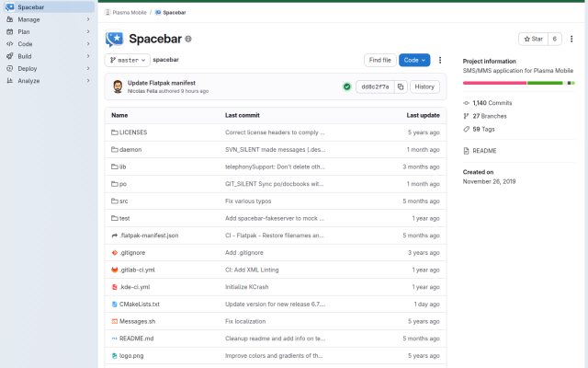Screen dimensions: 588x368
Task: Open the Deploy sidebar menu
Action: [x=48, y=69]
